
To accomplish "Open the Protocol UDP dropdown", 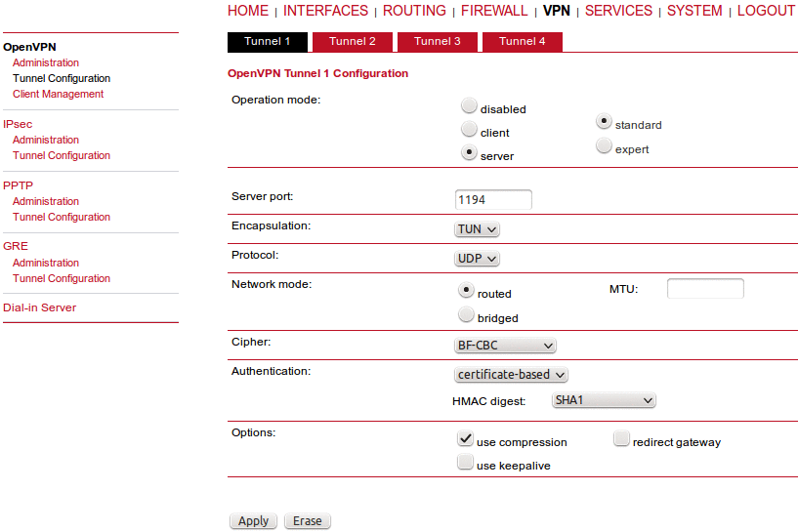I will coord(477,259).
